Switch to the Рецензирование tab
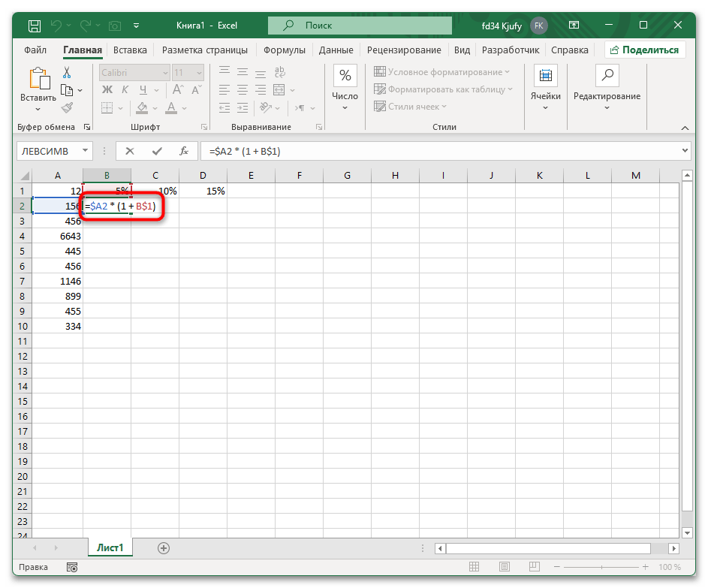Viewport: 708px width, 588px height. click(x=404, y=50)
